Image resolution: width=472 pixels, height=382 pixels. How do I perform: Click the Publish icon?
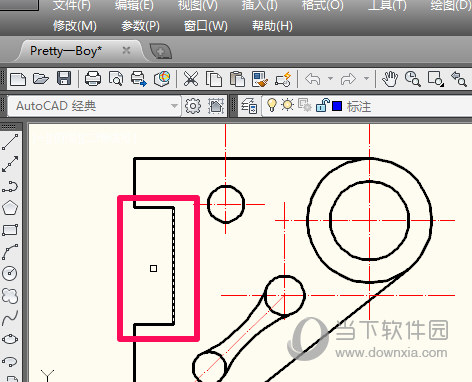[x=139, y=79]
